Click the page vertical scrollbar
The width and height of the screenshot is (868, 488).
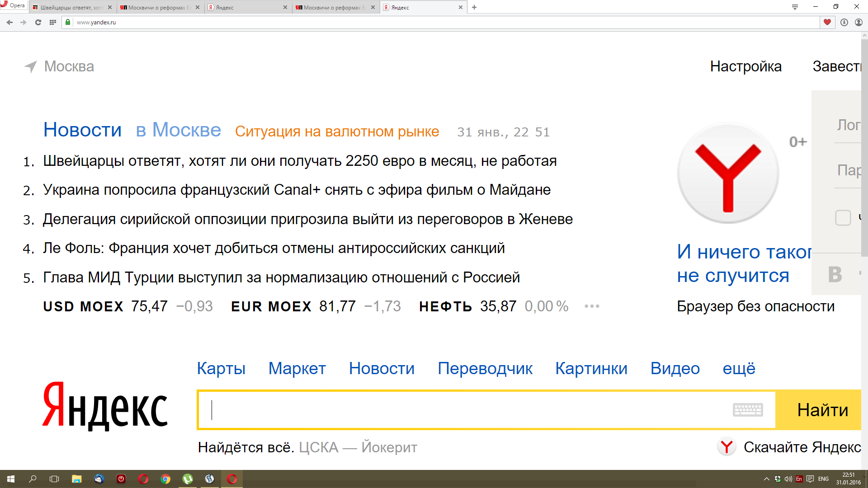(x=864, y=149)
